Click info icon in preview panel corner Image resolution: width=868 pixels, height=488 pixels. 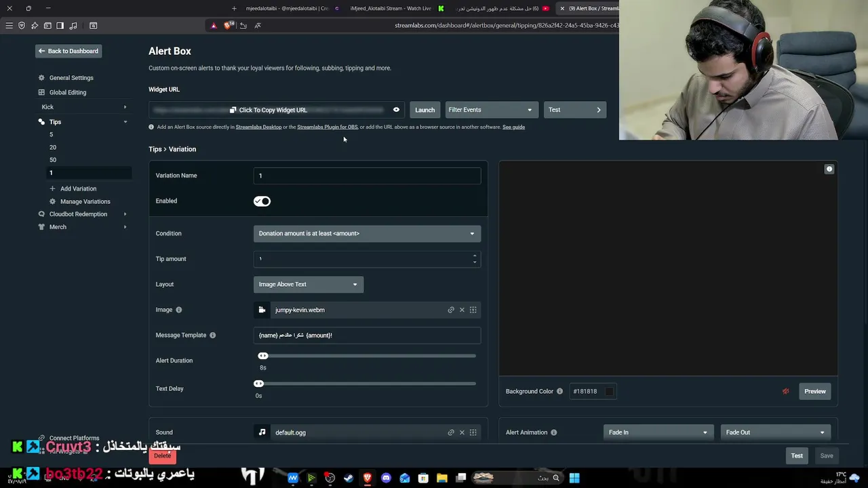point(829,169)
